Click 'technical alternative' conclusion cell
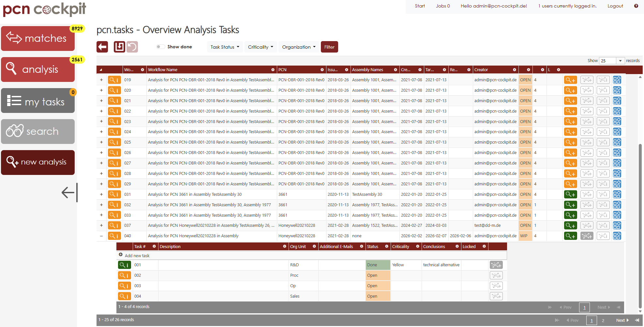 click(x=441, y=265)
